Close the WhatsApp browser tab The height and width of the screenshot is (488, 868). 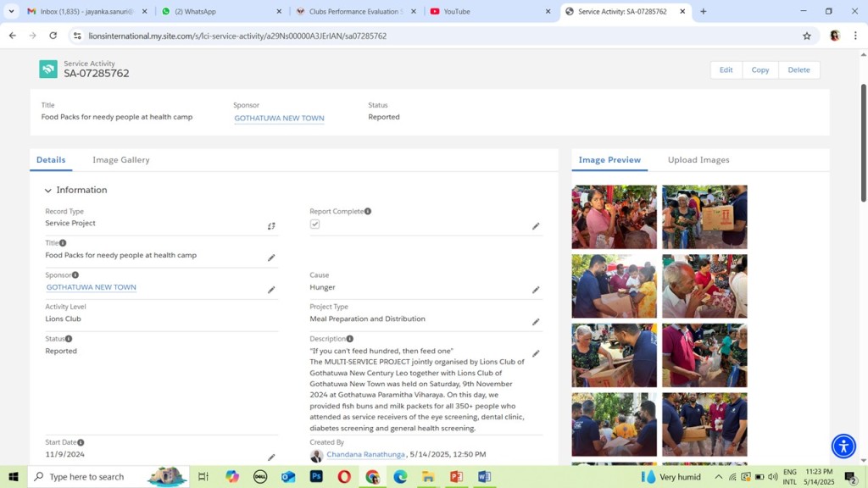279,11
